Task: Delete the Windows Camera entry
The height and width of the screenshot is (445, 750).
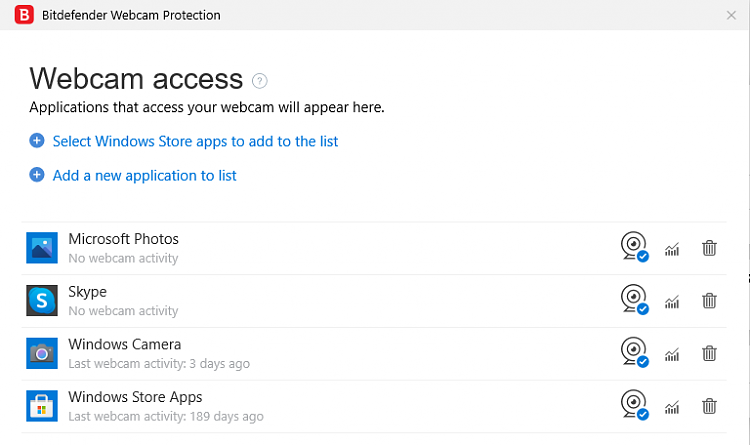Action: click(709, 353)
